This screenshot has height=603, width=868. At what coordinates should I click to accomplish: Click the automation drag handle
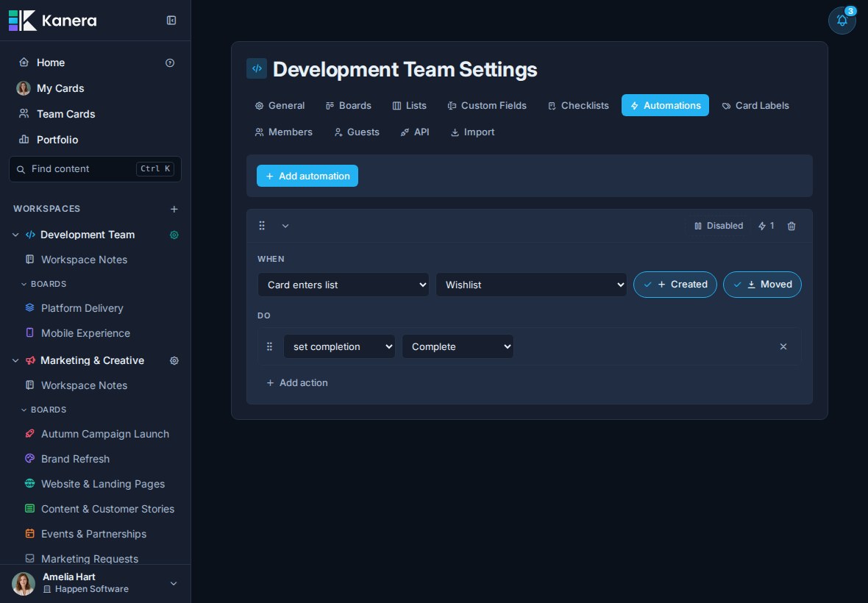[262, 226]
